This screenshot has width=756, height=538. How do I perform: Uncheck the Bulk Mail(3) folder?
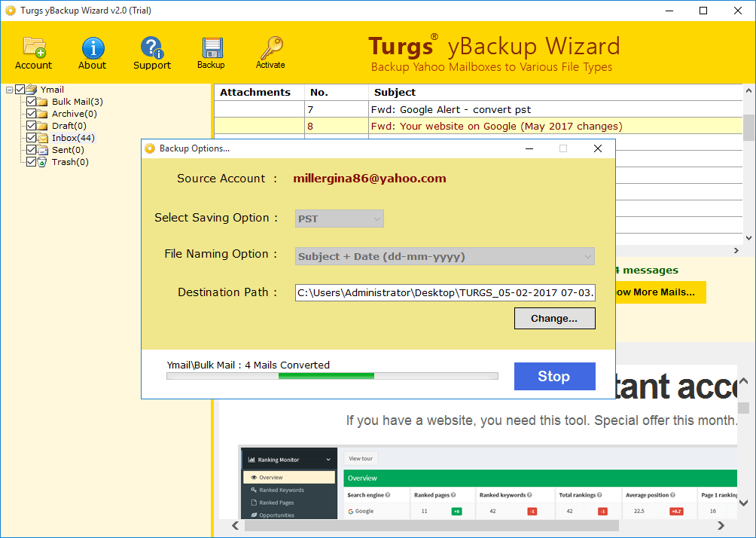tap(32, 101)
